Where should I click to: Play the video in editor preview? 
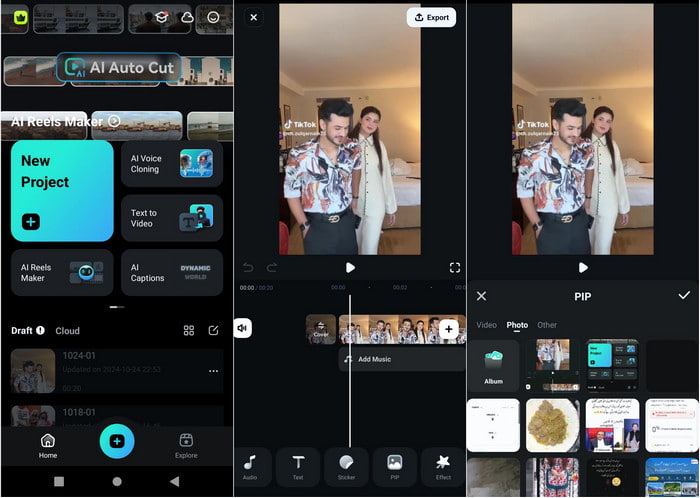350,268
